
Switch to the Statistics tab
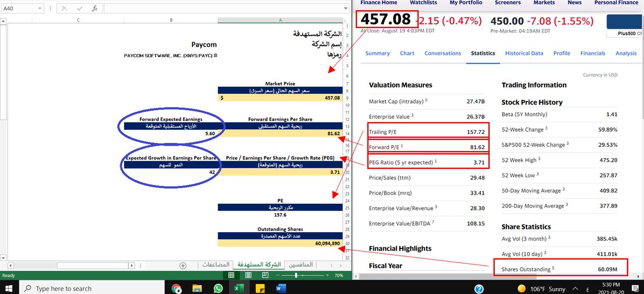coord(483,53)
